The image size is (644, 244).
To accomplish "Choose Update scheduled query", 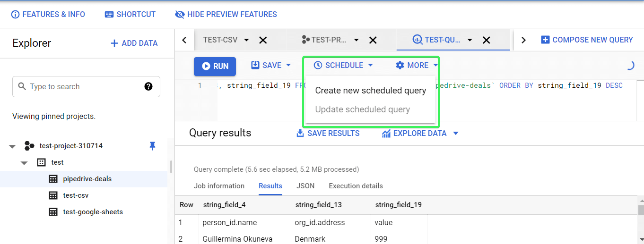I will pos(371,109).
